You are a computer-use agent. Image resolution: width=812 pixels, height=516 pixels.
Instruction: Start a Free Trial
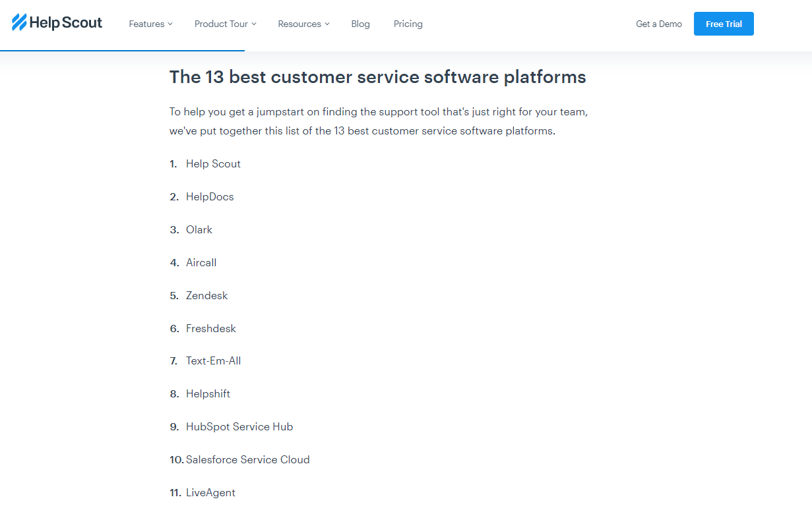(724, 24)
